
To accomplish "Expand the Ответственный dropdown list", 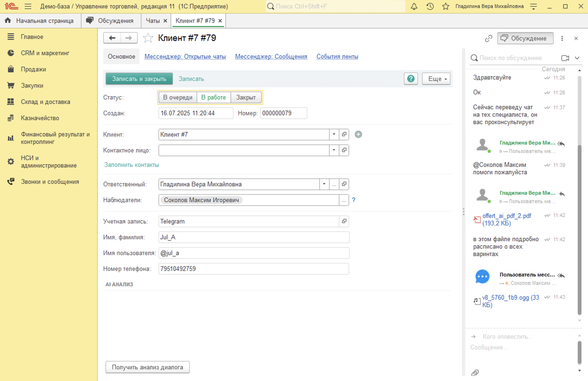I will point(324,184).
